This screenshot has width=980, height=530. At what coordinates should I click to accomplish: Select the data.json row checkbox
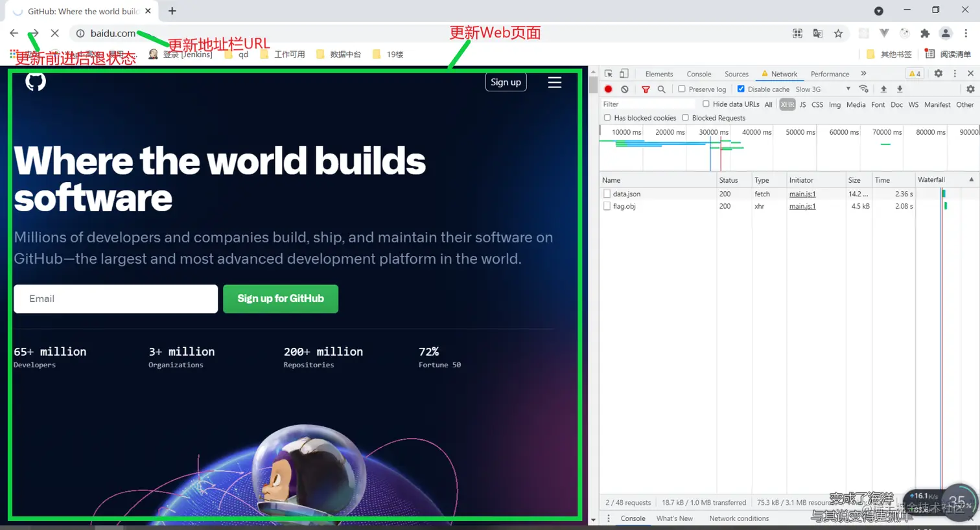607,194
